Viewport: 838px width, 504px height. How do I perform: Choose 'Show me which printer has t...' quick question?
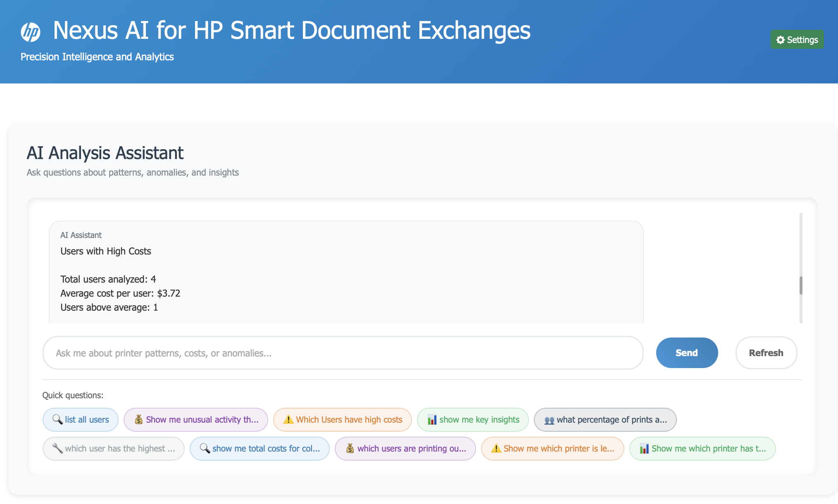coord(702,449)
